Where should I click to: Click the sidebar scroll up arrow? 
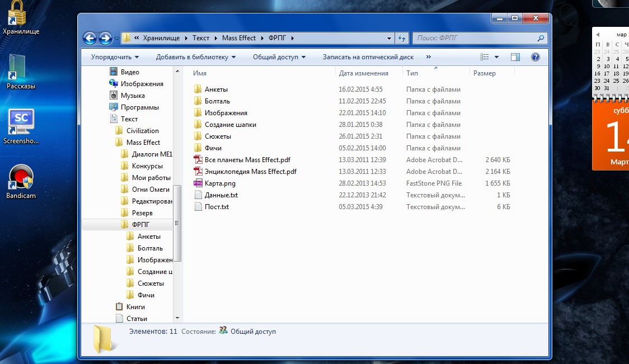177,71
